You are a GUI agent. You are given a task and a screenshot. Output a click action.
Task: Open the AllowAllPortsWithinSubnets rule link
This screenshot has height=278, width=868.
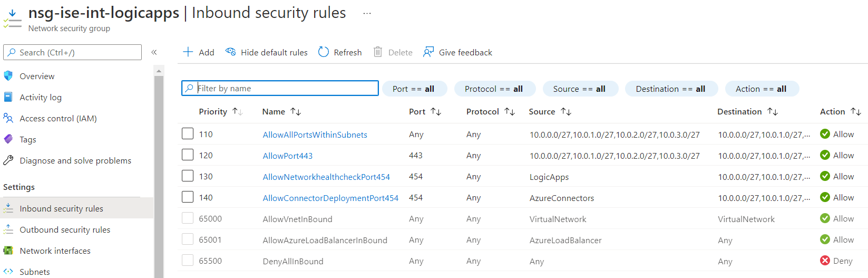point(315,135)
